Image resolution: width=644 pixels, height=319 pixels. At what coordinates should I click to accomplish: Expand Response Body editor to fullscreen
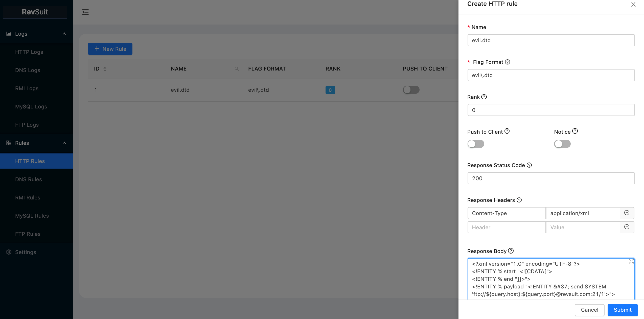631,261
